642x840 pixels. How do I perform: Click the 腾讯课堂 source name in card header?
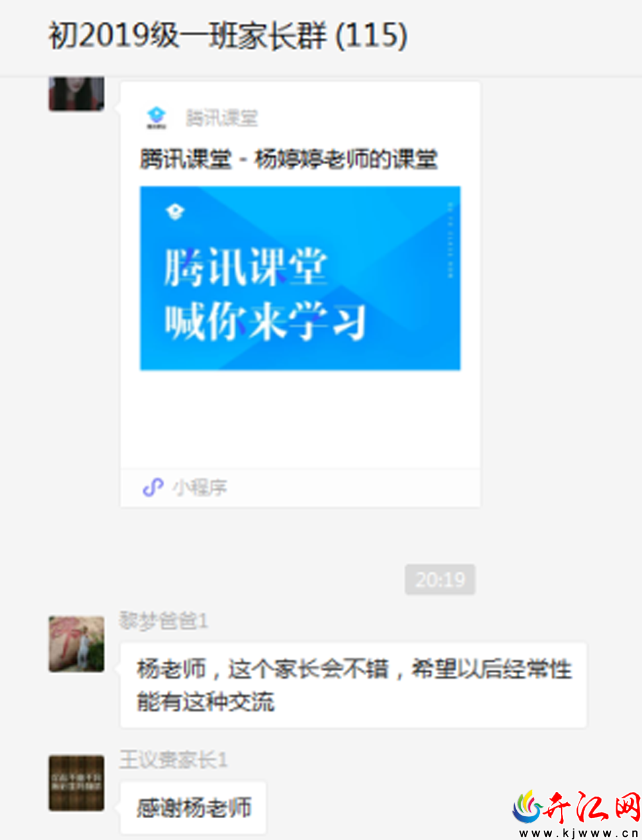click(x=222, y=117)
